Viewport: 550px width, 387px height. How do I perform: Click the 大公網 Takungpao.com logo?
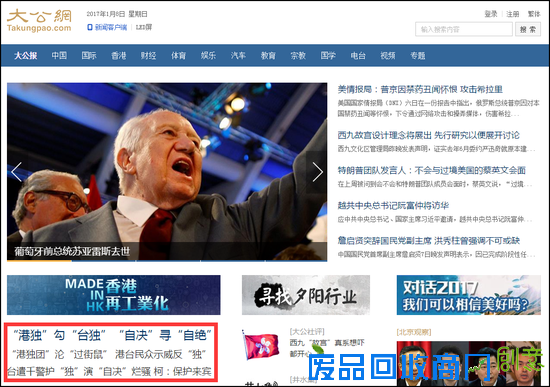point(39,21)
